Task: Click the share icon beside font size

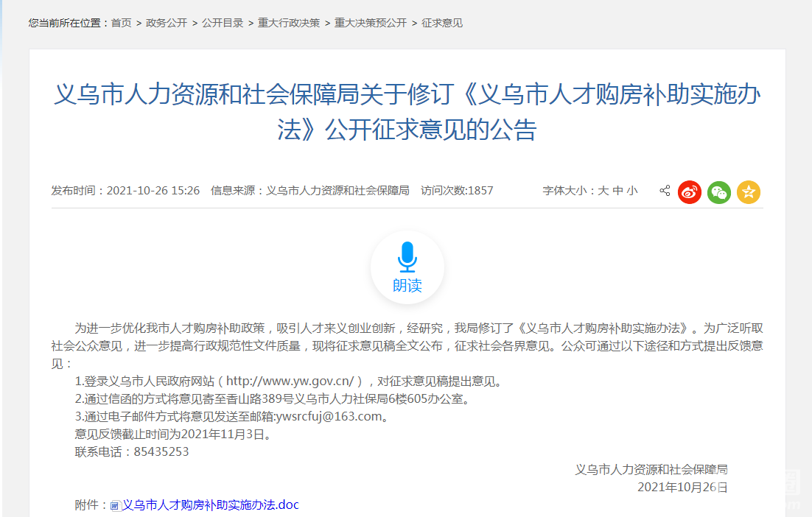Action: (x=665, y=191)
